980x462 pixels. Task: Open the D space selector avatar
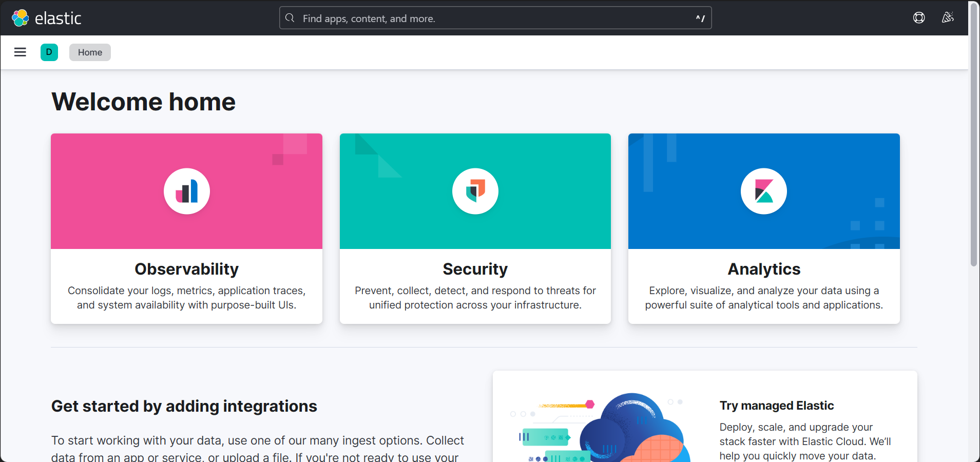coord(49,52)
